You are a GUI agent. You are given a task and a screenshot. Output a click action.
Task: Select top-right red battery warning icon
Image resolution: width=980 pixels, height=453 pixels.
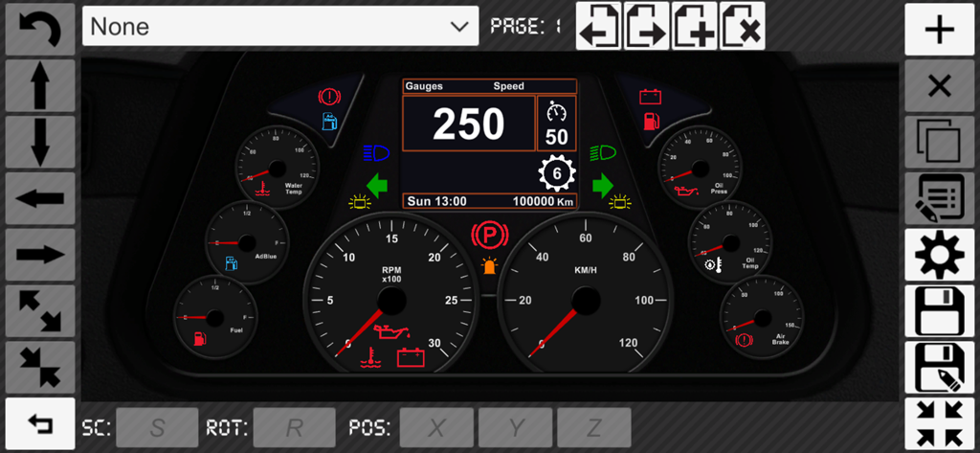pyautogui.click(x=650, y=97)
